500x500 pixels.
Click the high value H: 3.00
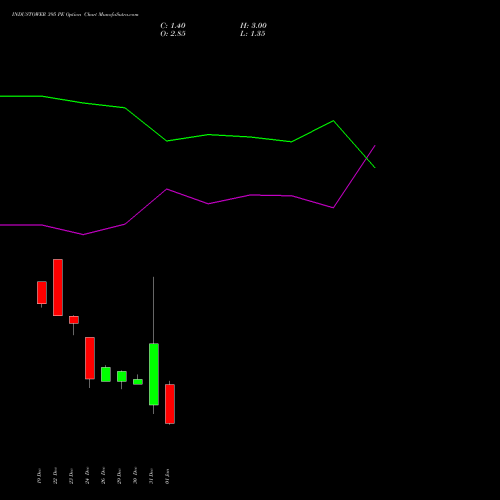(x=253, y=26)
